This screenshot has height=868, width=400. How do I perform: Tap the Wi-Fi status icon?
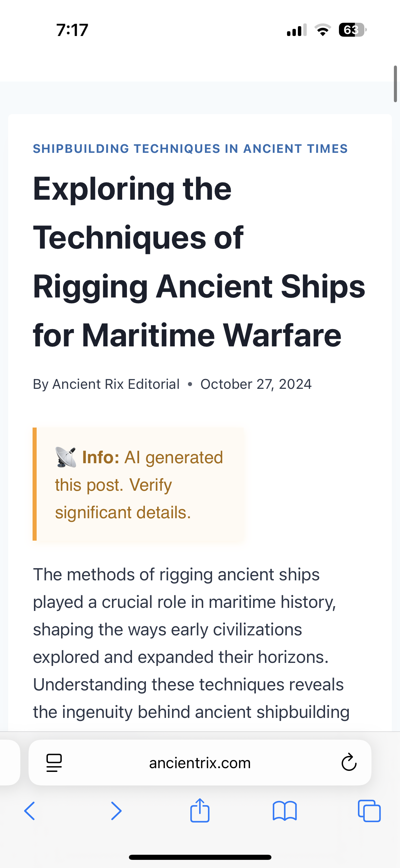[x=323, y=30]
